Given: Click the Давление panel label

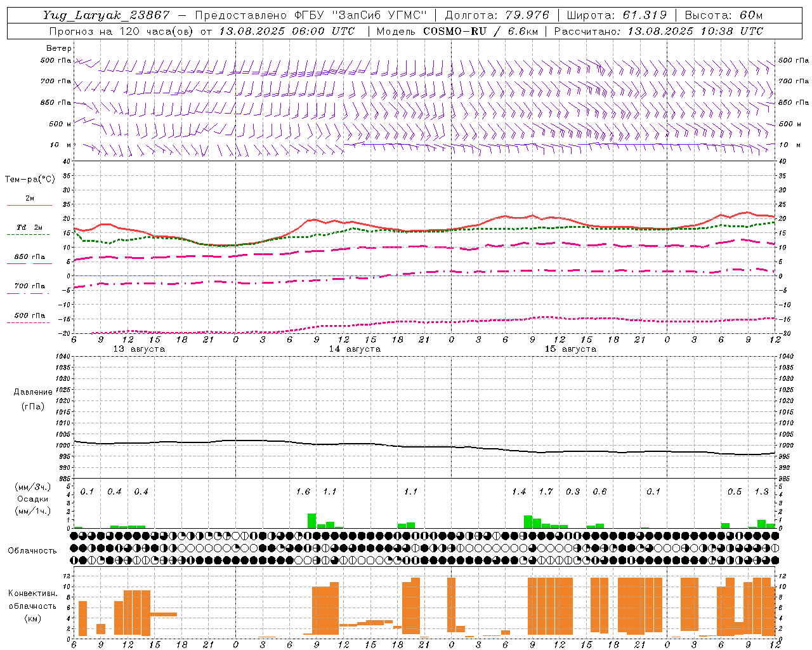Looking at the screenshot, I should click(33, 392).
